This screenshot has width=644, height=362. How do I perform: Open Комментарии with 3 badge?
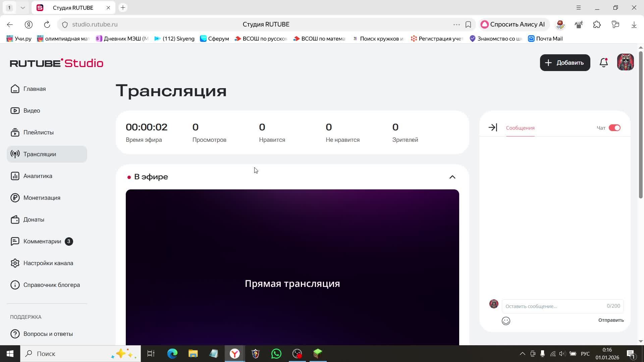42,241
